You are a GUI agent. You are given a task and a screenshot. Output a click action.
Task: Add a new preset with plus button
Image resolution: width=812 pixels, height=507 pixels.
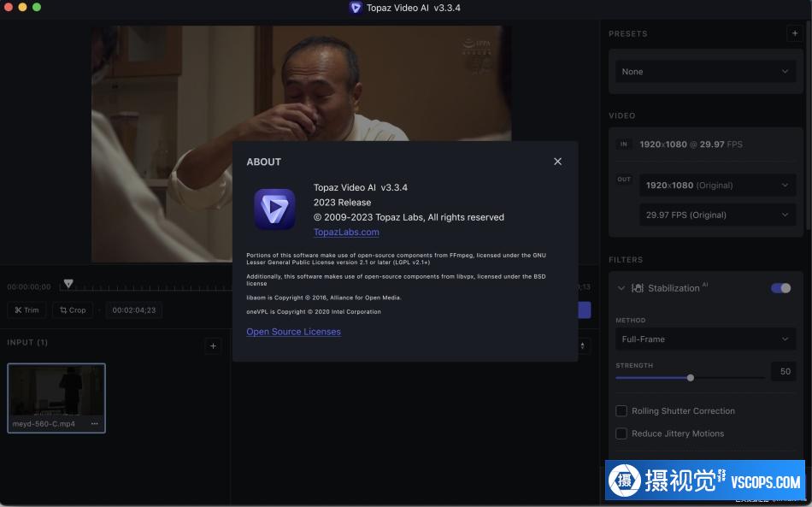click(x=794, y=33)
